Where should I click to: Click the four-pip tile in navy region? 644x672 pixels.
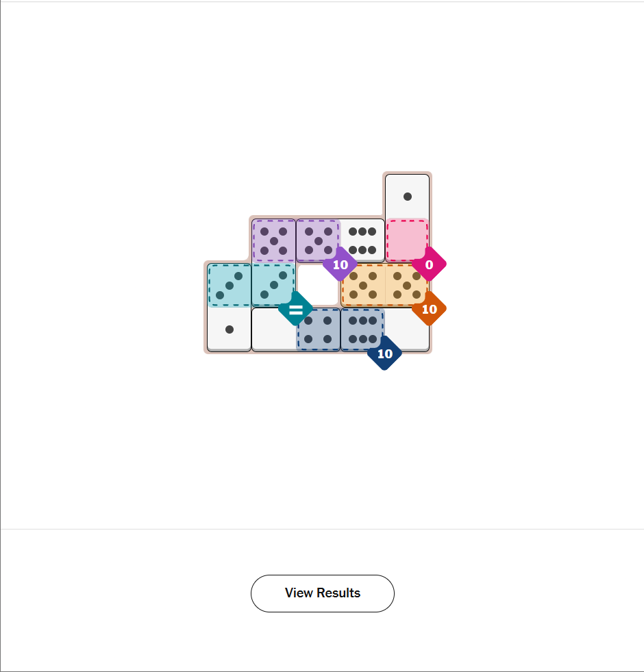(318, 329)
